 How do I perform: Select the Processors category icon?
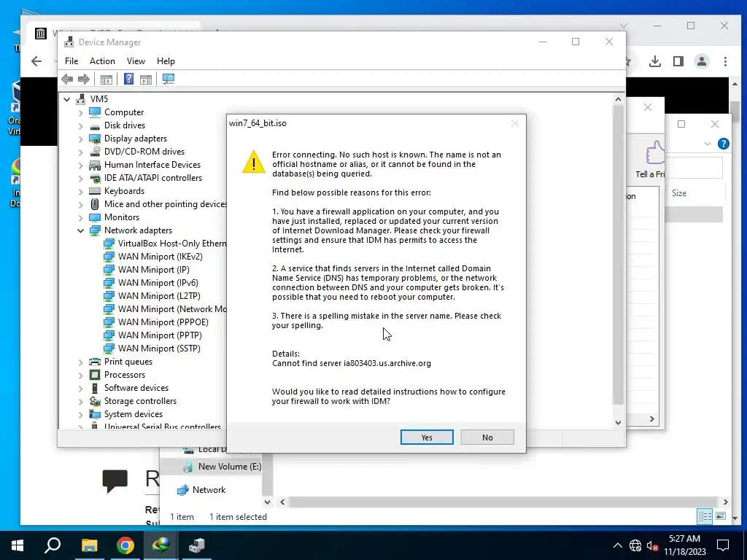click(95, 375)
